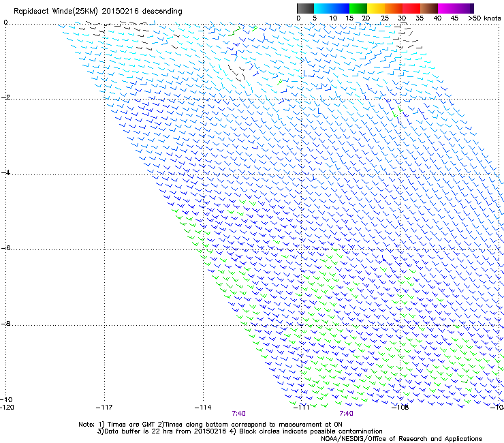Screen dimensions: 504x443
Task: Click the '-111' longitude axis label
Action: 302,408
